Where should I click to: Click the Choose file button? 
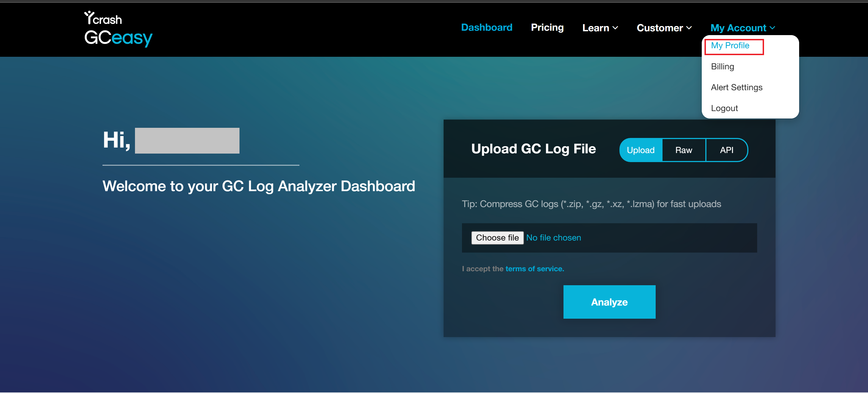pos(497,238)
